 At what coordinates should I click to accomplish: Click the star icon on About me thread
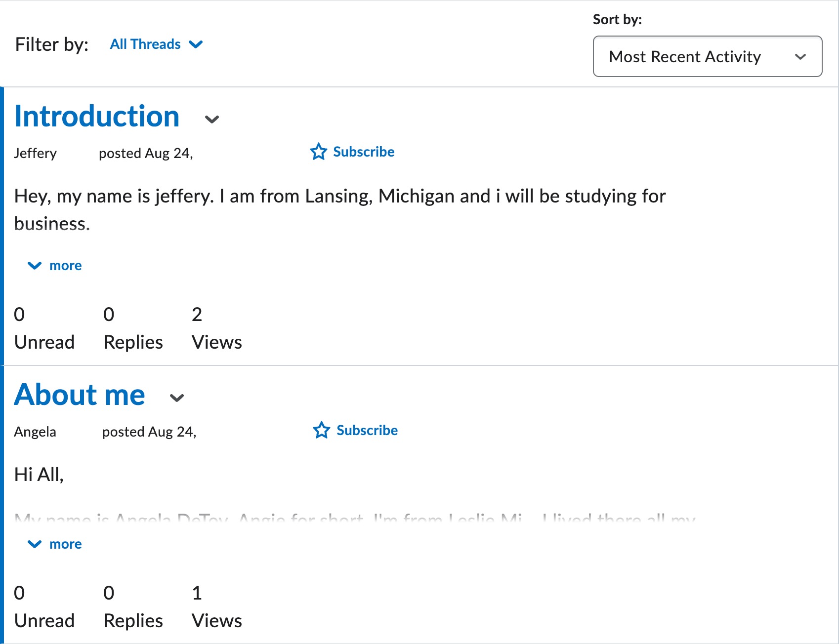click(321, 430)
